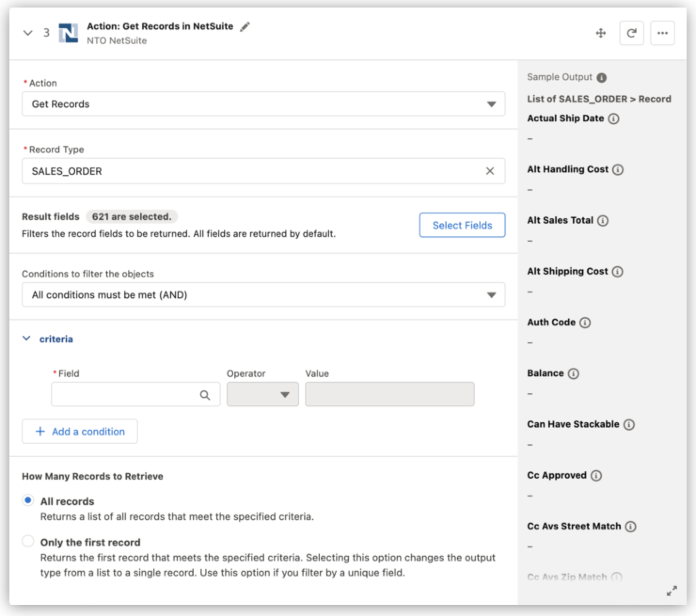This screenshot has width=696, height=616.
Task: Click the magnifying glass in the Field lookup
Action: pyautogui.click(x=206, y=395)
